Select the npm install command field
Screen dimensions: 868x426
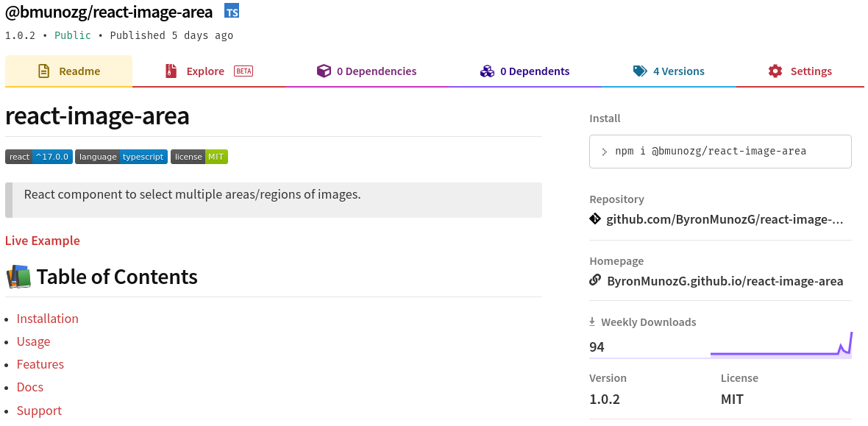coord(719,151)
